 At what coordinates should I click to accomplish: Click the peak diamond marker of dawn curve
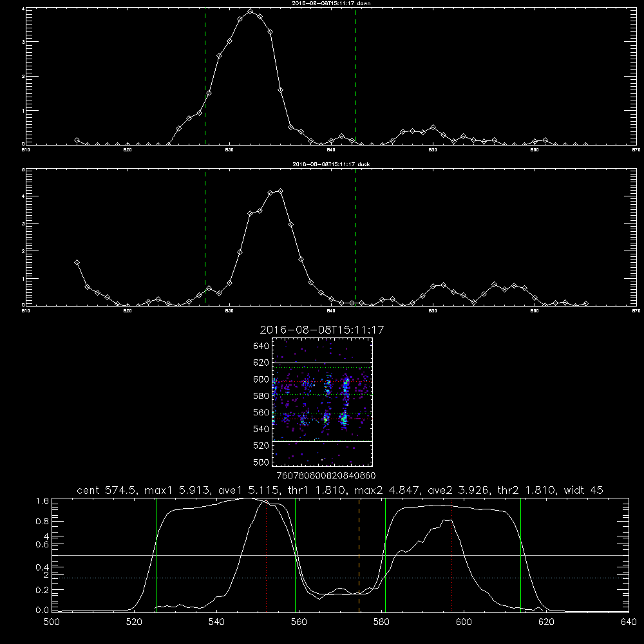pyautogui.click(x=250, y=11)
